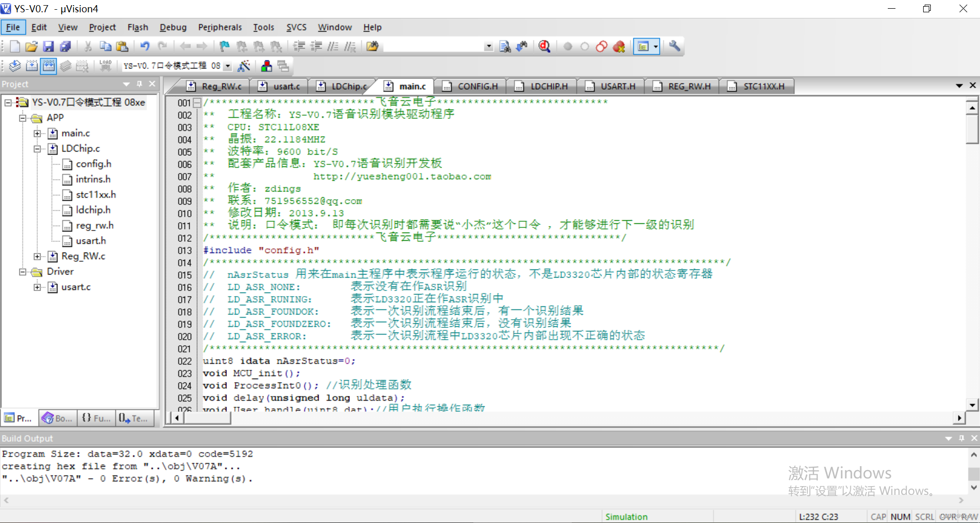This screenshot has height=523, width=980.
Task: Pin the Project panel with pushpin
Action: click(x=139, y=83)
